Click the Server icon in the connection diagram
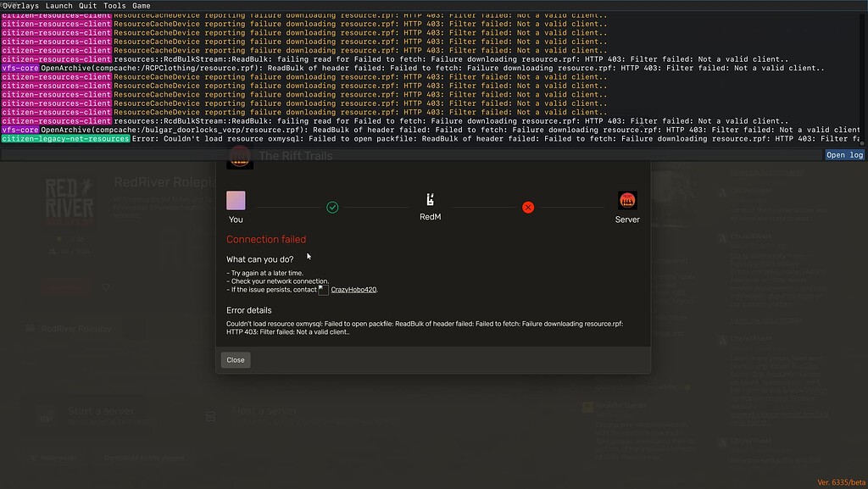 [x=626, y=200]
